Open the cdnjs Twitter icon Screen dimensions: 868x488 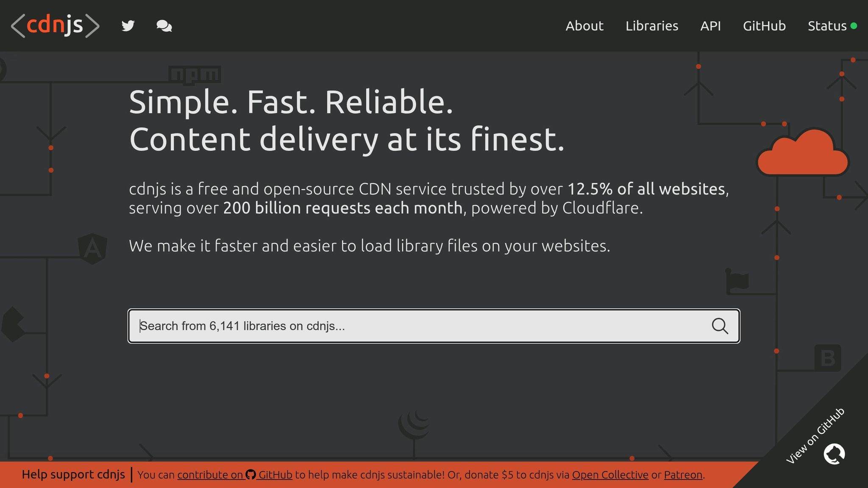click(128, 26)
